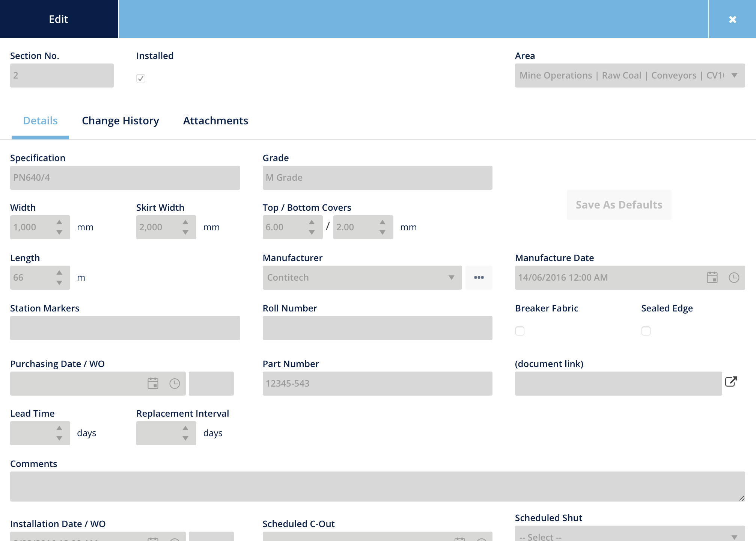Decrease Skirt Width with the down arrow
Screen dimensions: 756x541
[x=185, y=233]
